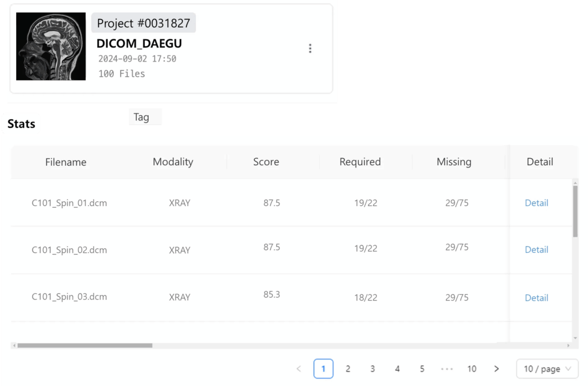The width and height of the screenshot is (588, 386).
Task: Open the brain MRI project thumbnail
Action: [51, 46]
